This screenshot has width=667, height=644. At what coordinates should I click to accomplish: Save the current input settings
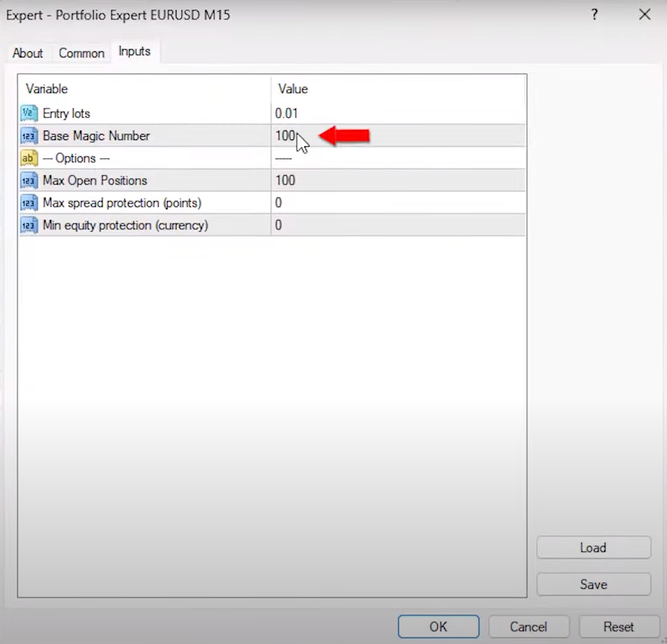coord(593,585)
